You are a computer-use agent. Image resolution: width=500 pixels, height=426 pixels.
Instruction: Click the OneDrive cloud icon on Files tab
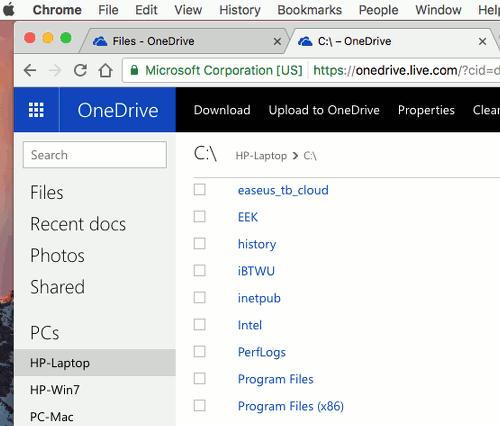coord(100,41)
